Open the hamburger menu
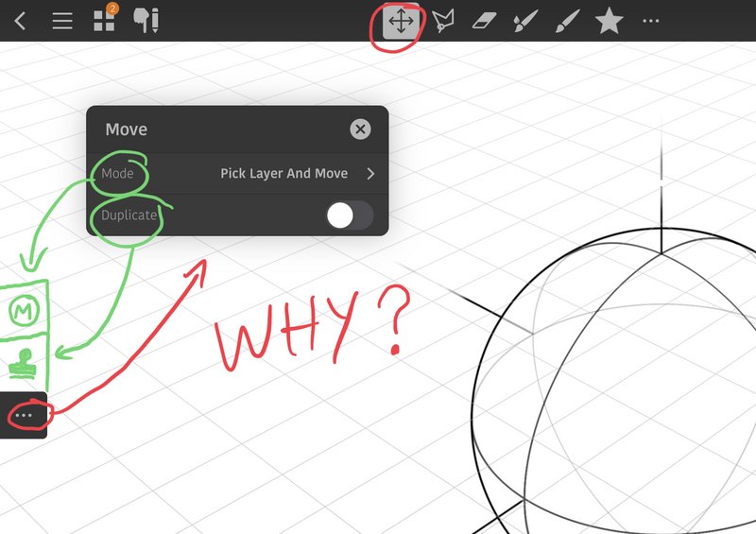756x534 pixels. (x=62, y=21)
